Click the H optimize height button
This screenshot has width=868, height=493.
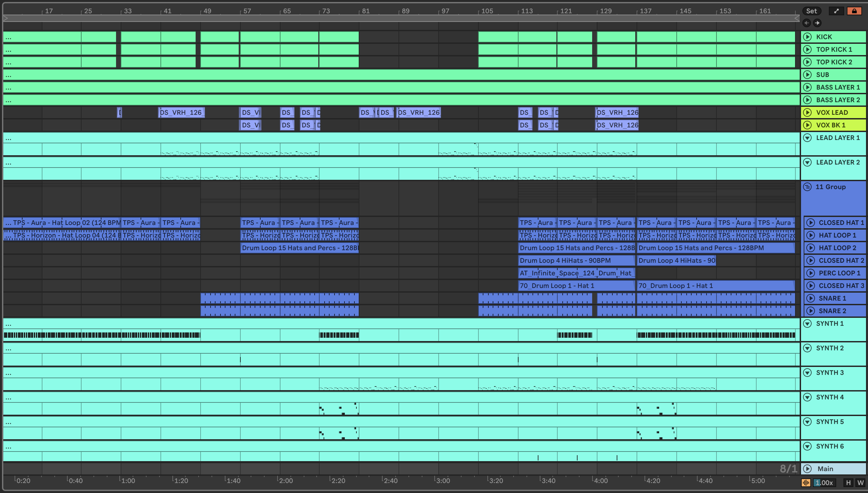[848, 482]
